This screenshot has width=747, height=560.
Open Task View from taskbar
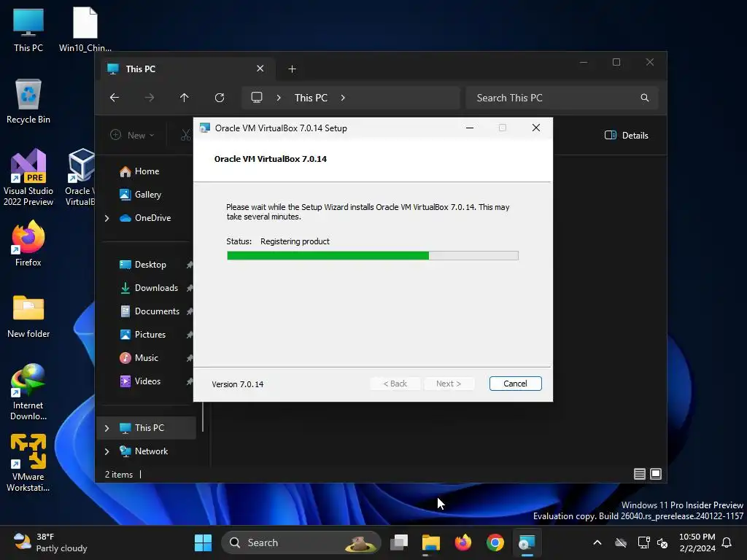point(399,542)
